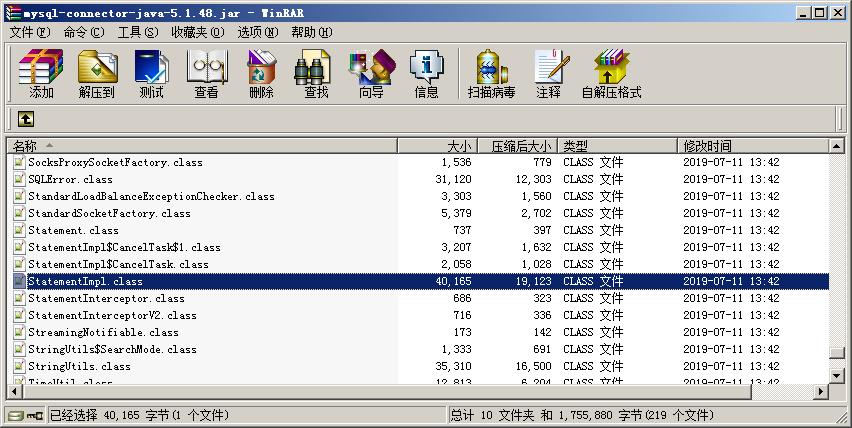Click size value 35,310 for StringUtils
The image size is (852, 428).
coord(453,366)
